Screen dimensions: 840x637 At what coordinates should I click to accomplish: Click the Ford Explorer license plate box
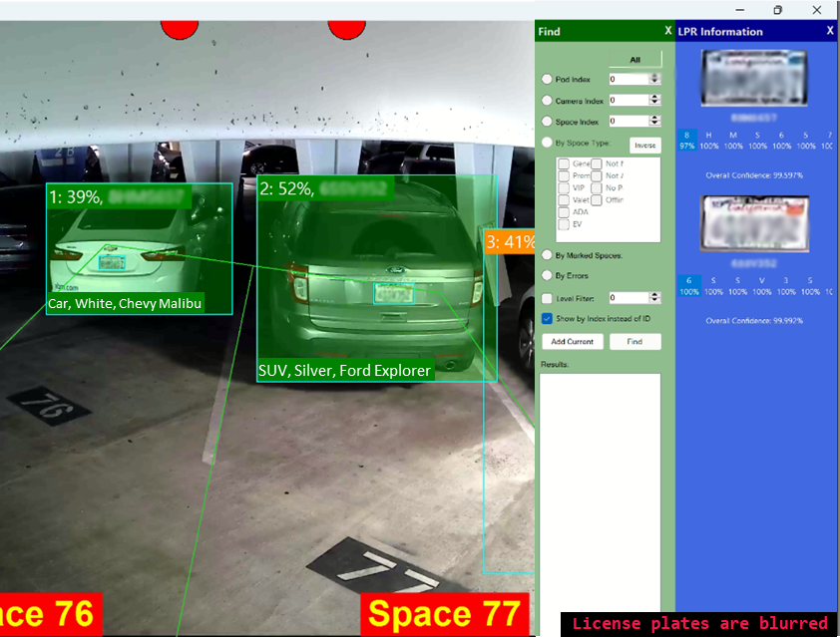(392, 293)
